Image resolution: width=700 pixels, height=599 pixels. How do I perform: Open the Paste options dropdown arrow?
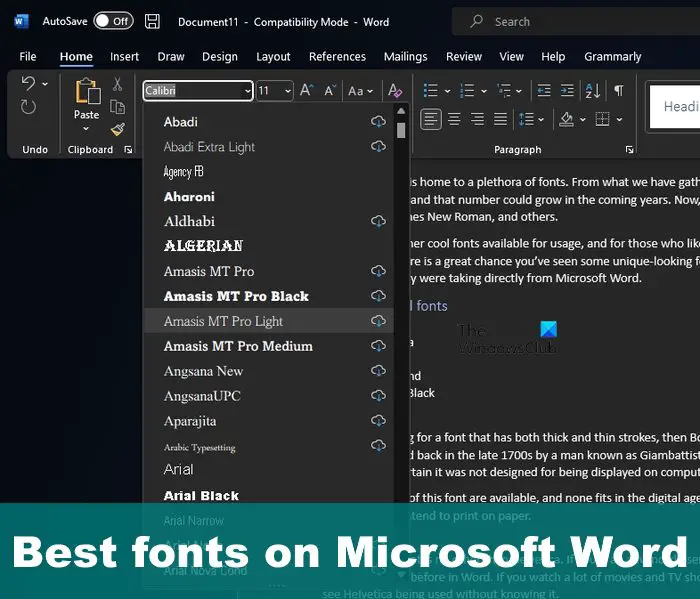87,130
